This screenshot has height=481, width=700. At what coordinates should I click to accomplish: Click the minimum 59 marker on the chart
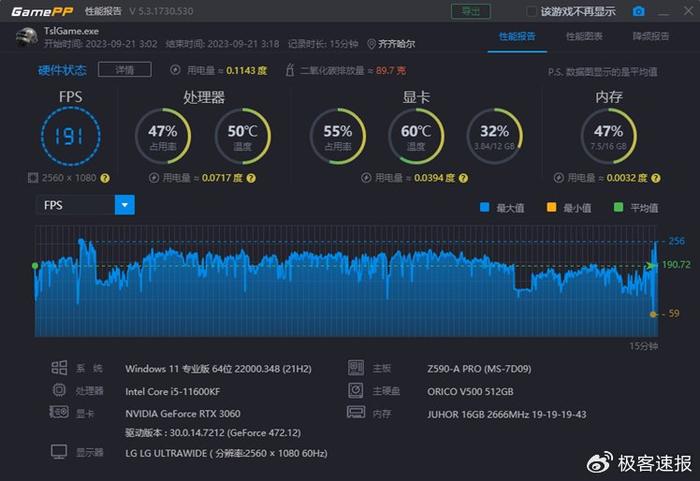[x=653, y=314]
